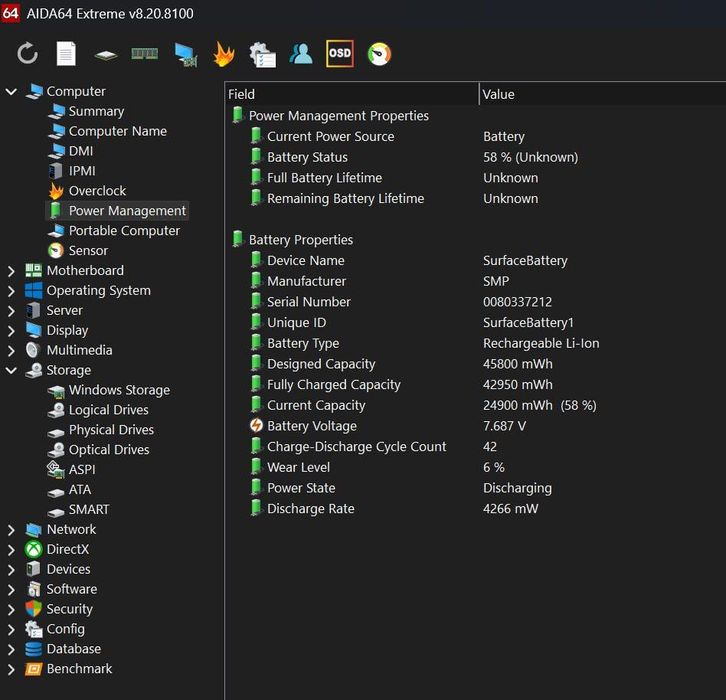Expand the Motherboard tree node

click(11, 271)
